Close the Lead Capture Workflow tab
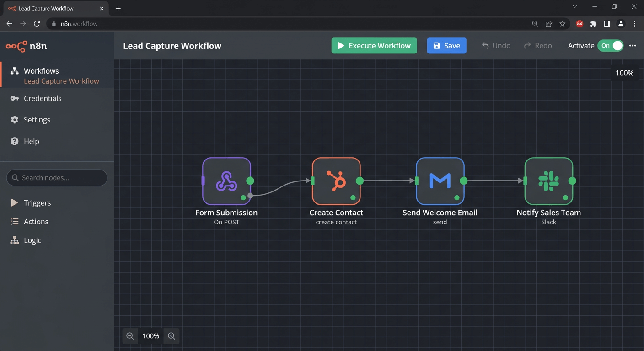Viewport: 644px width, 351px height. (x=102, y=8)
